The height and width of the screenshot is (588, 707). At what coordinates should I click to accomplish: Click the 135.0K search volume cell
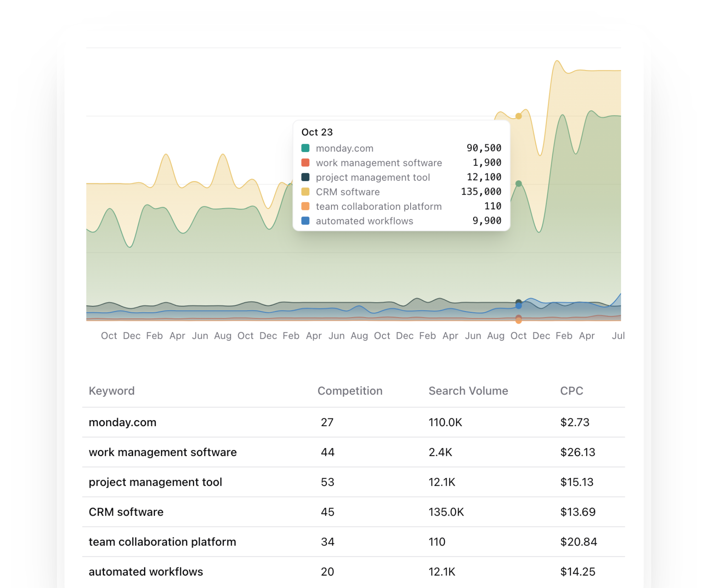click(x=446, y=512)
